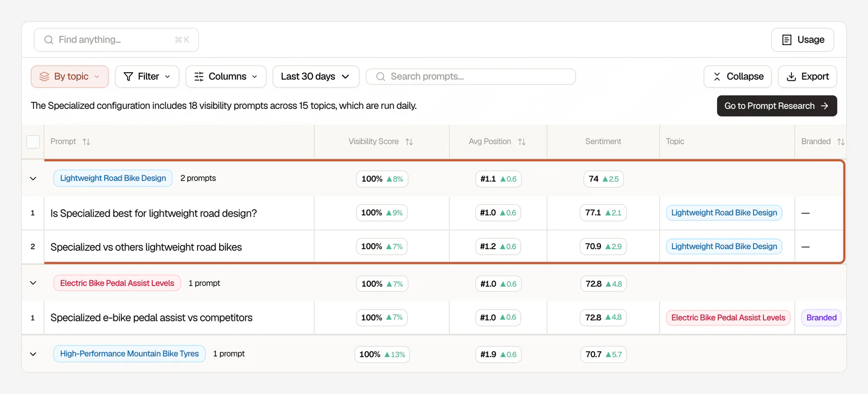Click the #1.2 average position value
The height and width of the screenshot is (394, 868).
[x=498, y=246]
